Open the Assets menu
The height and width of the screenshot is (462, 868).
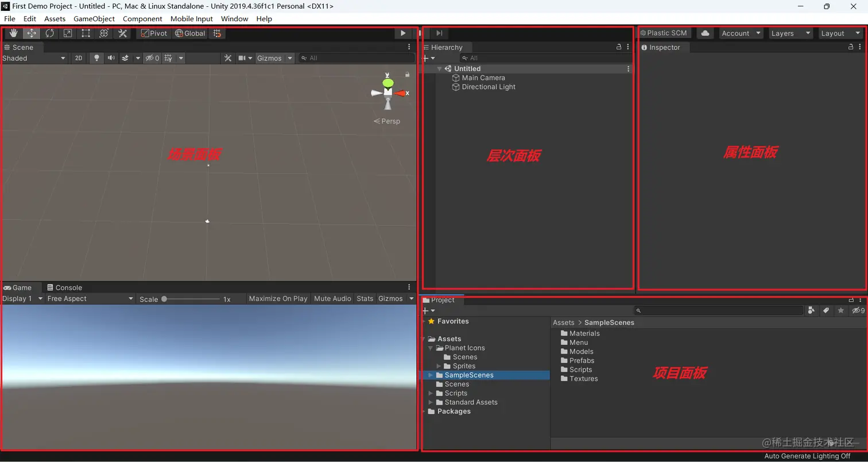[x=55, y=18]
